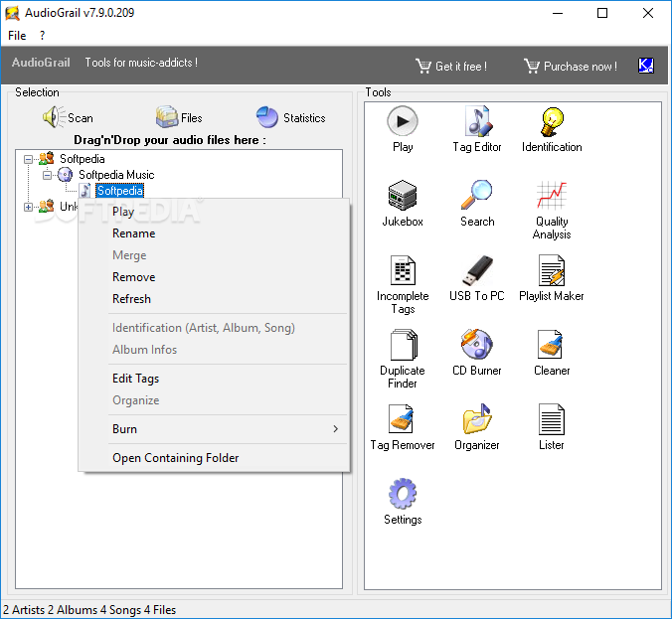The image size is (672, 619).
Task: Click the Statistics pie chart icon
Action: [267, 117]
